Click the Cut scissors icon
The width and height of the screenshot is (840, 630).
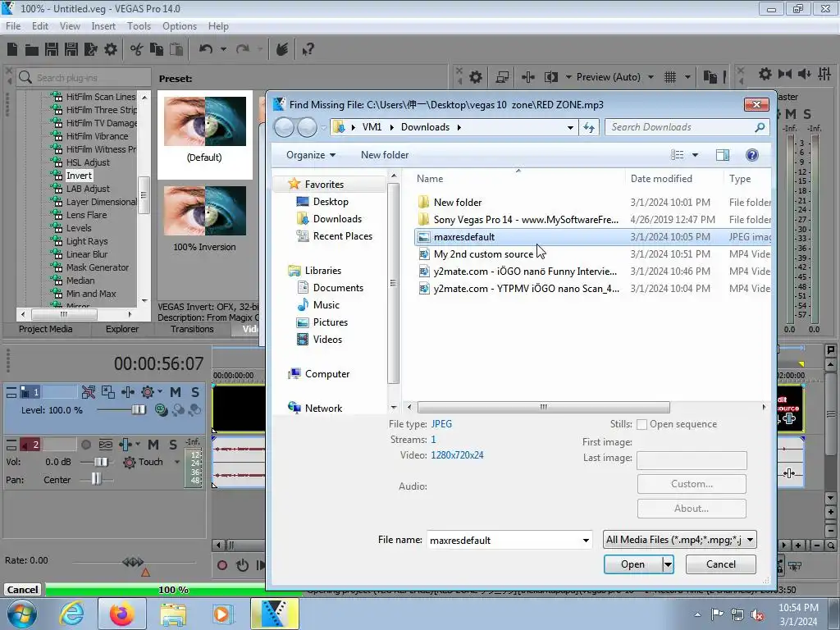click(x=137, y=49)
